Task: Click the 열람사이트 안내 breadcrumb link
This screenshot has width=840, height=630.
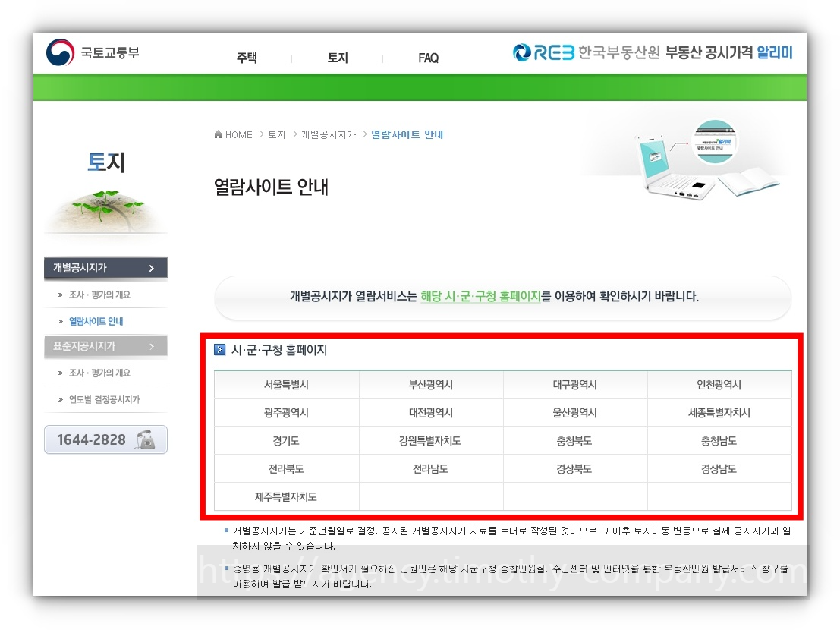Action: click(407, 134)
